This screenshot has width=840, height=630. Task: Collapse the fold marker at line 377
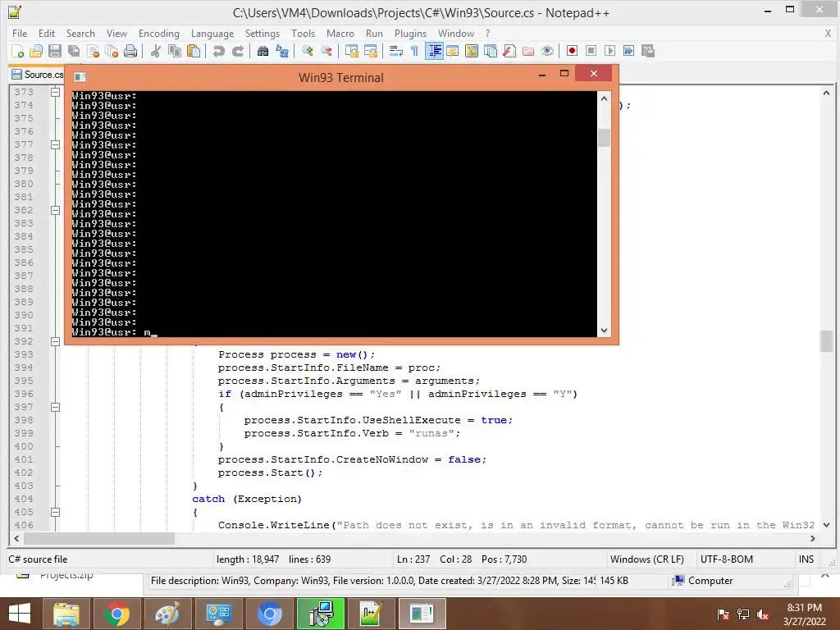(x=55, y=144)
